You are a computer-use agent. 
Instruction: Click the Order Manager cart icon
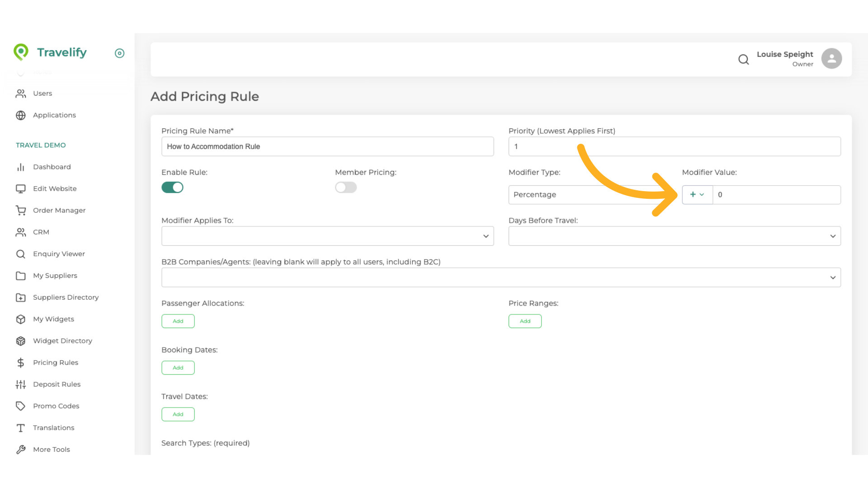[21, 210]
